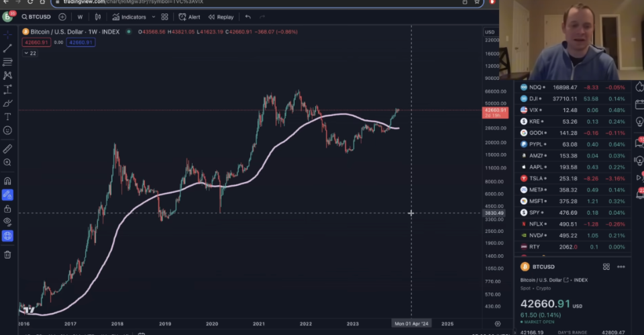Open the W timeframe interval dropdown
Image resolution: width=644 pixels, height=335 pixels.
80,17
